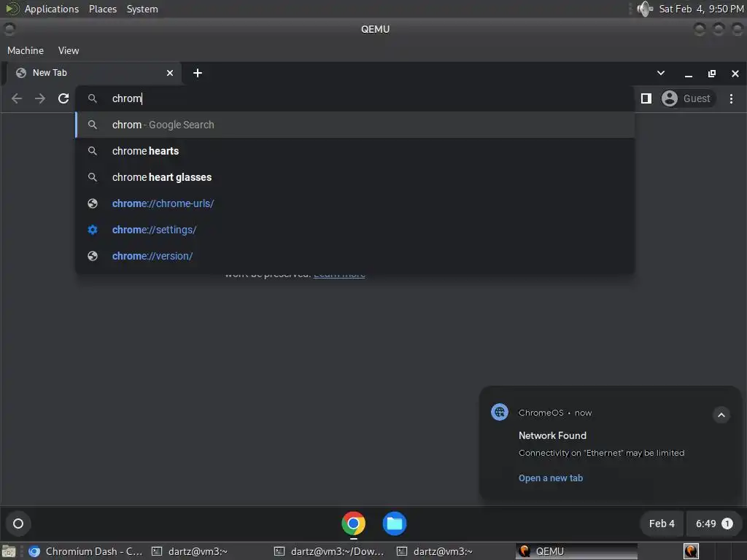Screen dimensions: 747x560
Task: Open the side panel icon next to Guest
Action: 646,98
